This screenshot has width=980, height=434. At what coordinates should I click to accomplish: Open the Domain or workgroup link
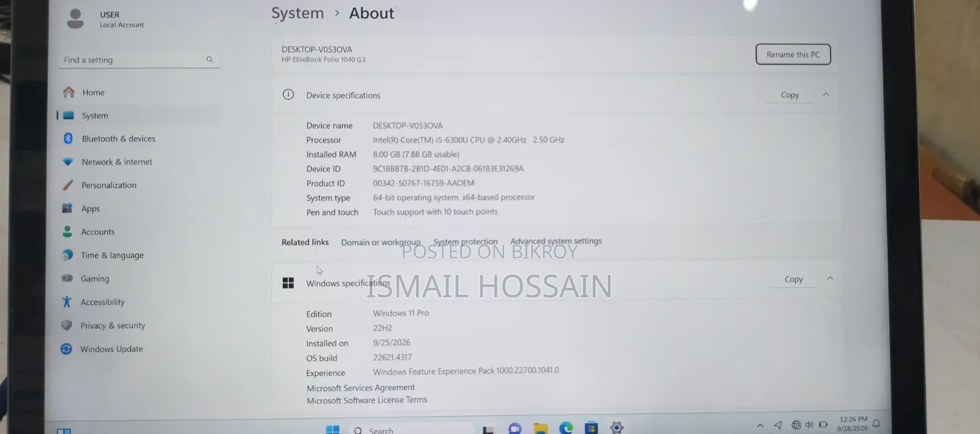click(x=381, y=242)
